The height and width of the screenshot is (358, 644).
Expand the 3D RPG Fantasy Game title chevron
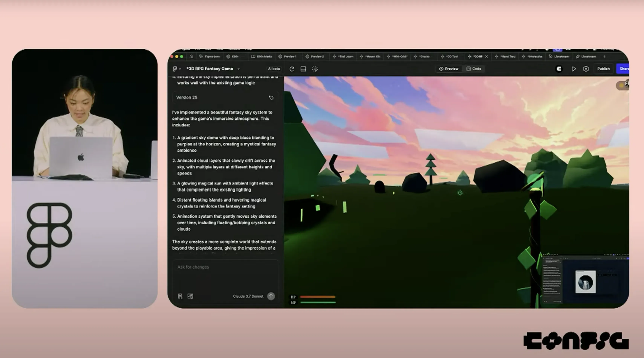pos(239,69)
